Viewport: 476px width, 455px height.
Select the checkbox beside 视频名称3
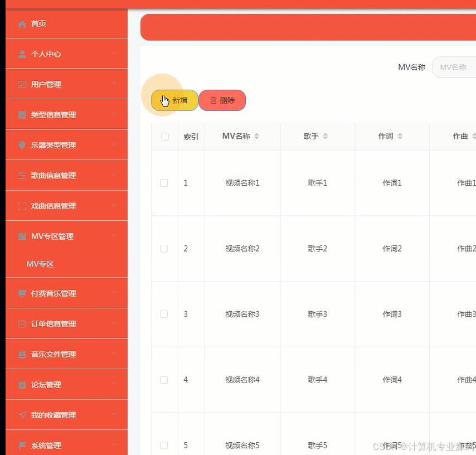click(x=164, y=314)
